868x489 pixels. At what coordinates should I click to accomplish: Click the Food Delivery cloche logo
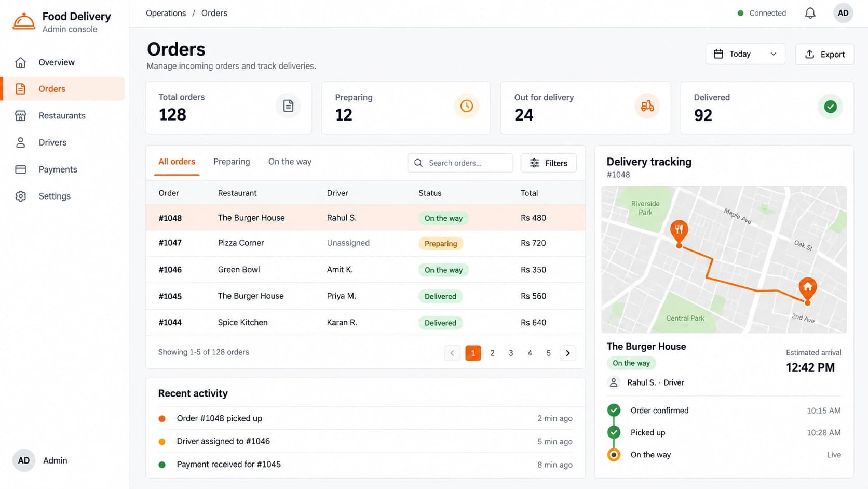[x=24, y=21]
